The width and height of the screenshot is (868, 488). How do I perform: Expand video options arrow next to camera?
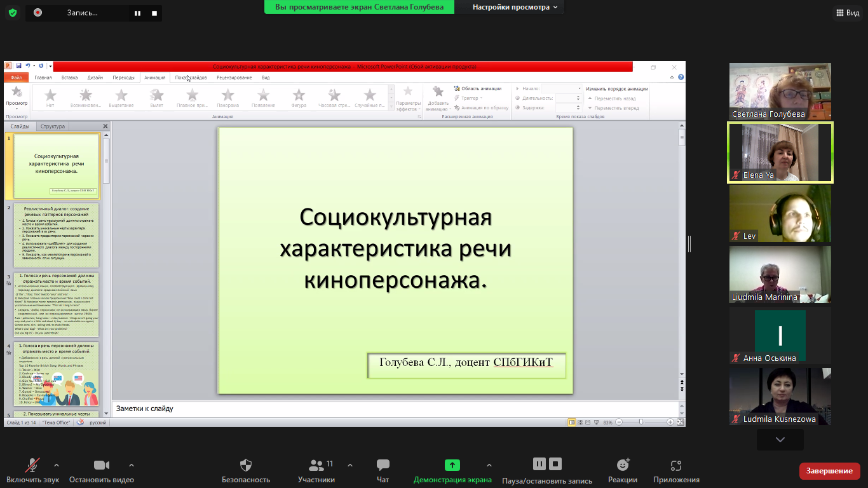[x=132, y=465]
